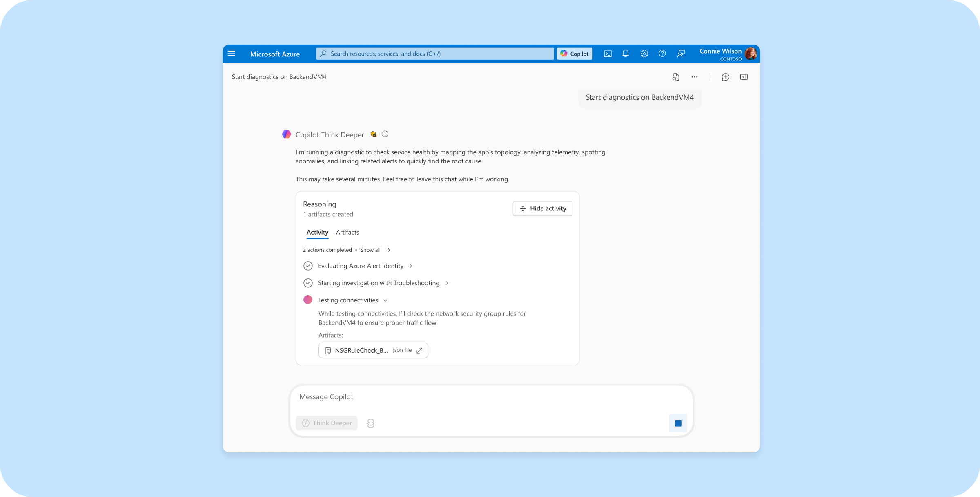
Task: Click the Start diagnostics on BackendVM4 user message
Action: pyautogui.click(x=640, y=97)
